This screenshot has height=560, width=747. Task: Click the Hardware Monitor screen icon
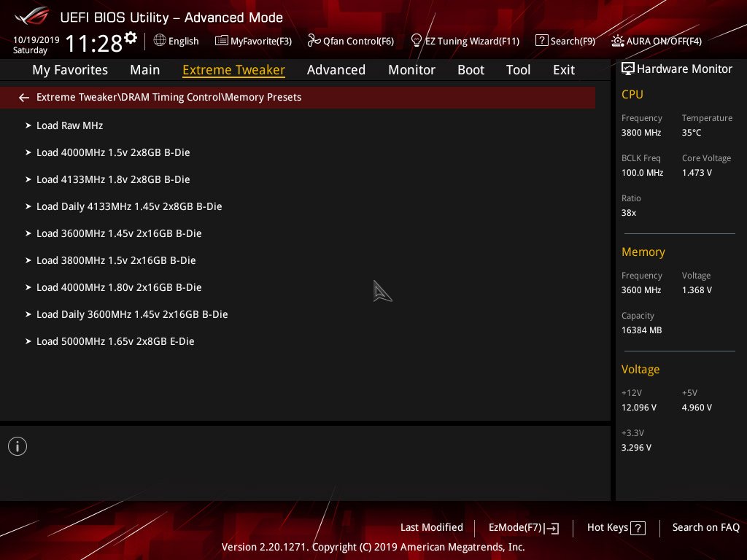coord(628,69)
